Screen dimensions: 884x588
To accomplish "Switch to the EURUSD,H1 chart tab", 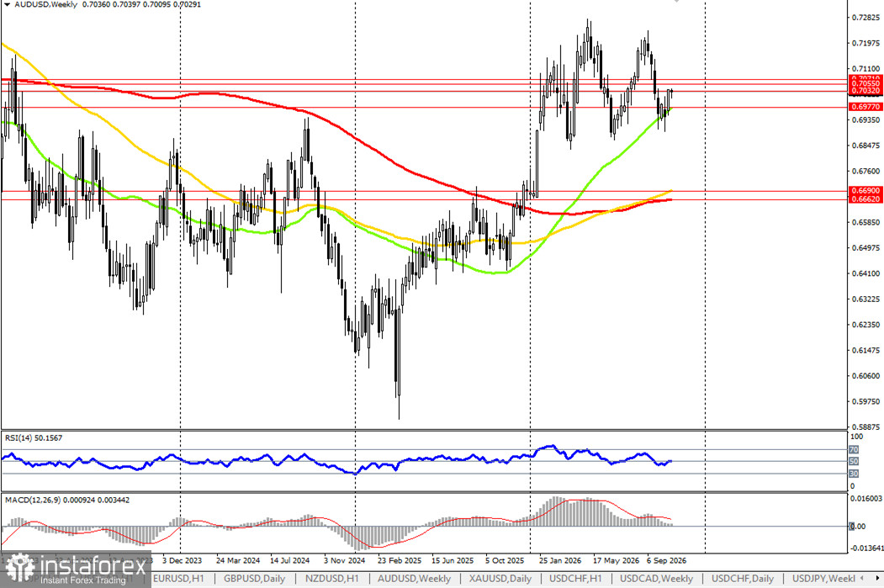I will coord(178,579).
